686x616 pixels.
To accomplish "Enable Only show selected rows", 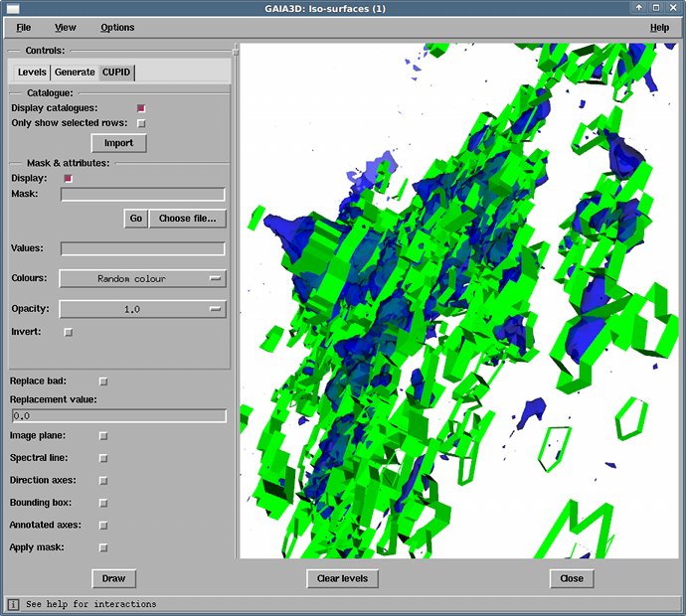I will coord(141,123).
